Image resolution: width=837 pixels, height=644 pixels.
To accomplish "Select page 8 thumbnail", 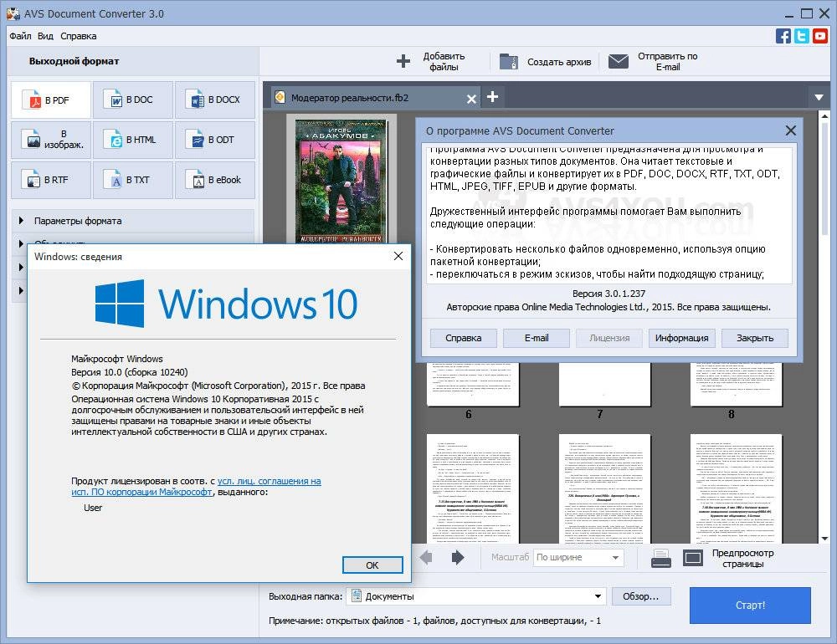I will [736, 384].
